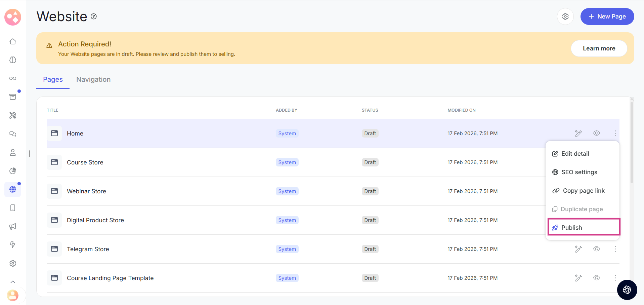This screenshot has height=305, width=644.
Task: Open the chat messages sidebar icon
Action: point(13,134)
